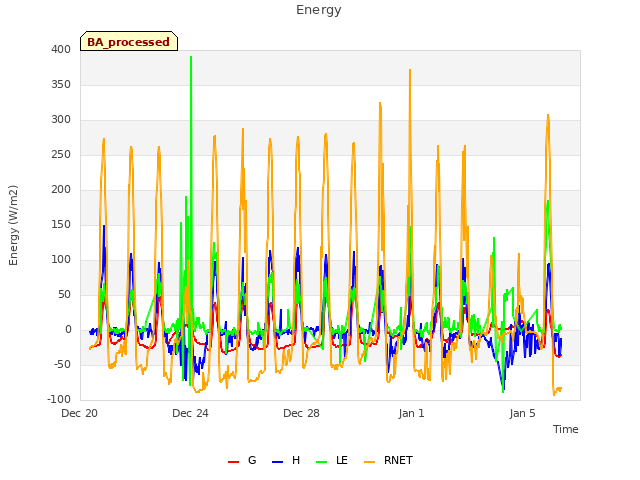
Task: Click the 0 y-axis tick label
Action: 68,330
